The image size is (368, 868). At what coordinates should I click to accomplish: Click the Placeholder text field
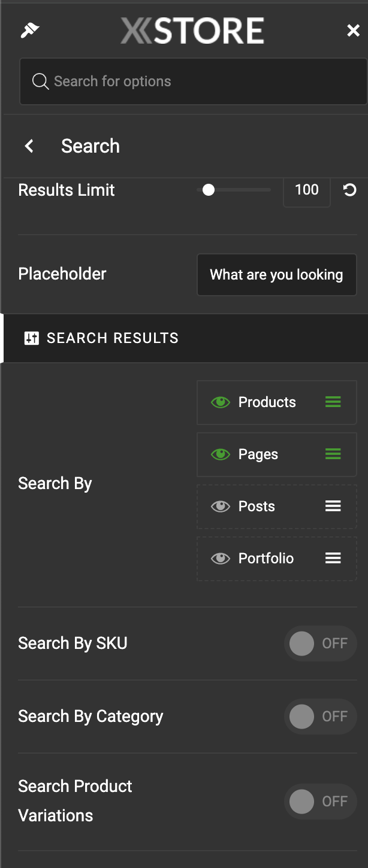tap(277, 275)
